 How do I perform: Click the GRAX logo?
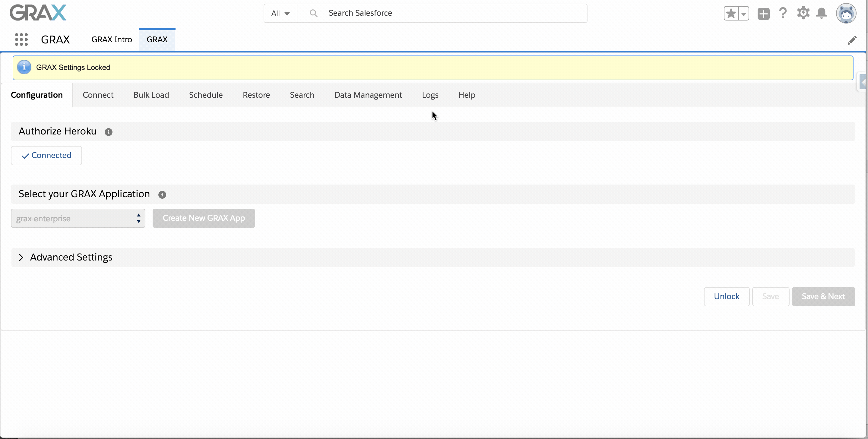coord(38,13)
